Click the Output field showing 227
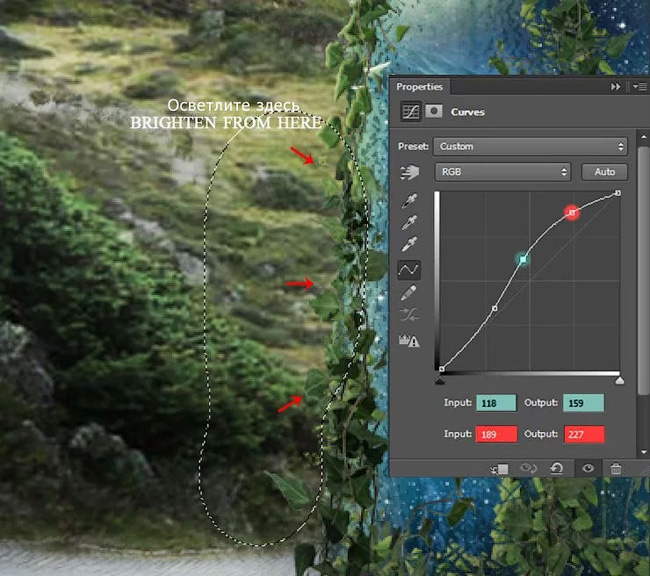Image resolution: width=650 pixels, height=576 pixels. [584, 434]
